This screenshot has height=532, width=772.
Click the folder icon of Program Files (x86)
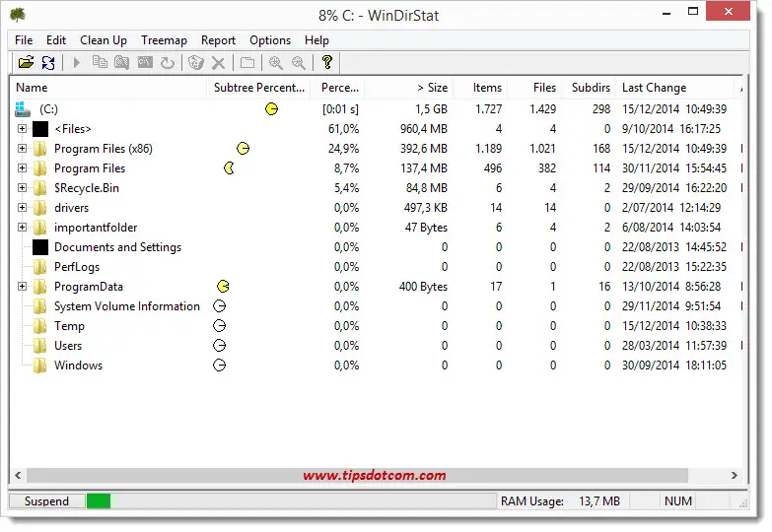(x=40, y=149)
